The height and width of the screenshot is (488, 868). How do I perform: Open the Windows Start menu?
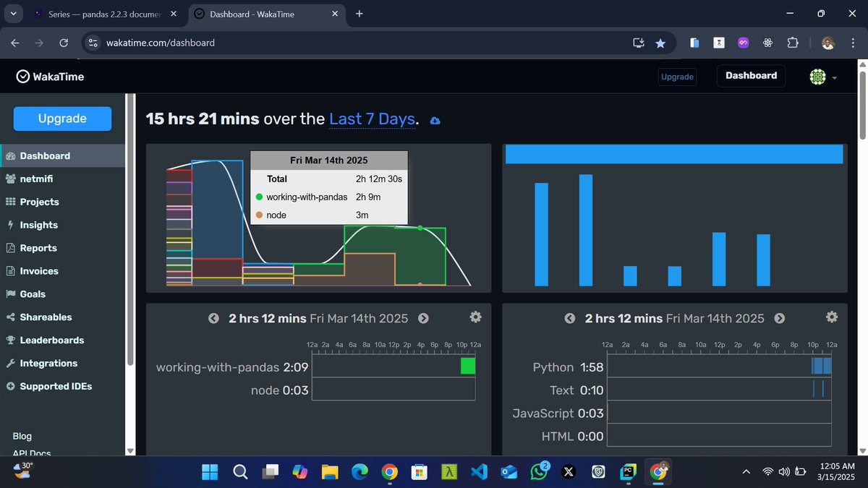tap(210, 472)
